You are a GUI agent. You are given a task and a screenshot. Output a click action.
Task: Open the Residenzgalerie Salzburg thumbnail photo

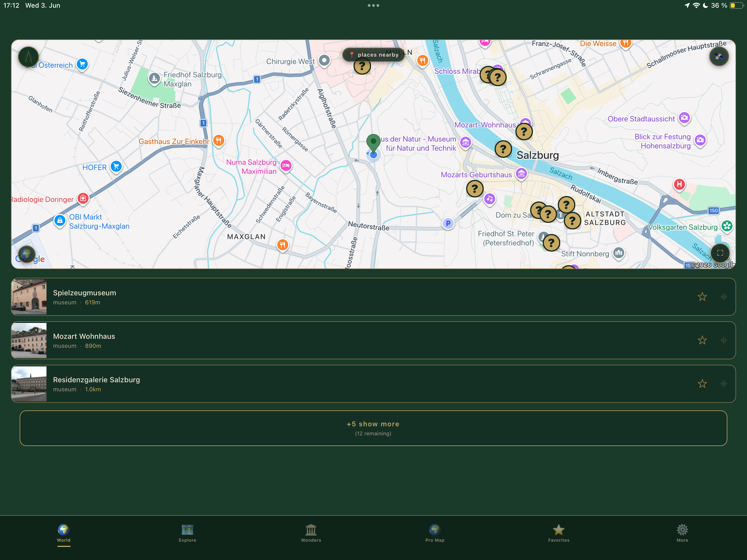pyautogui.click(x=29, y=384)
